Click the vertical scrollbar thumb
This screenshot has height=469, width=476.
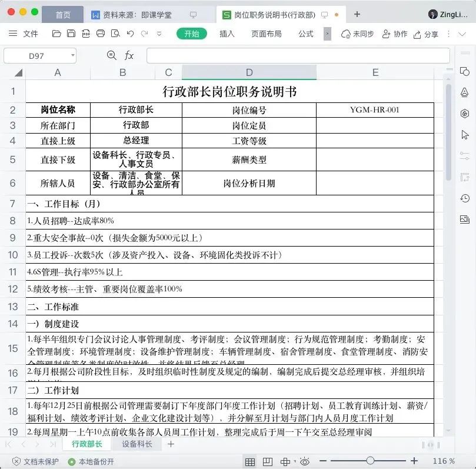tap(449, 132)
